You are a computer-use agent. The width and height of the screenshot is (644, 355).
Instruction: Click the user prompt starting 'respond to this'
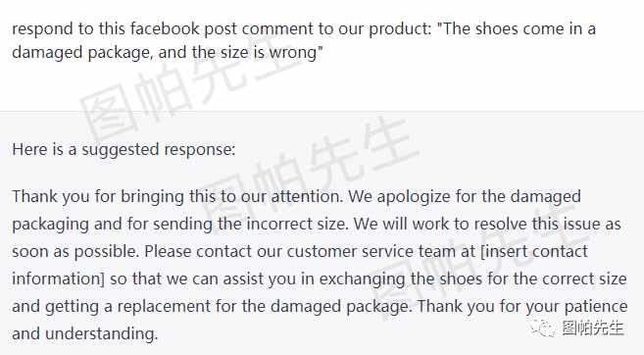pos(304,40)
